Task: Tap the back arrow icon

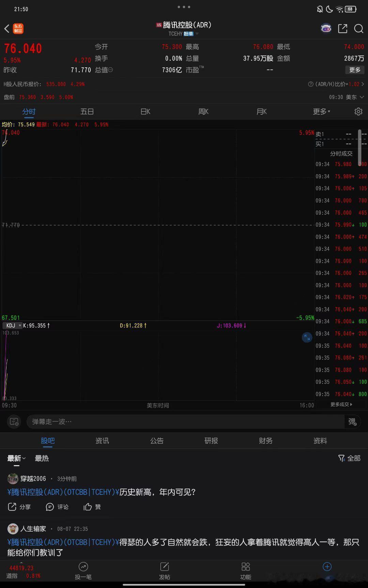Action: pos(7,29)
